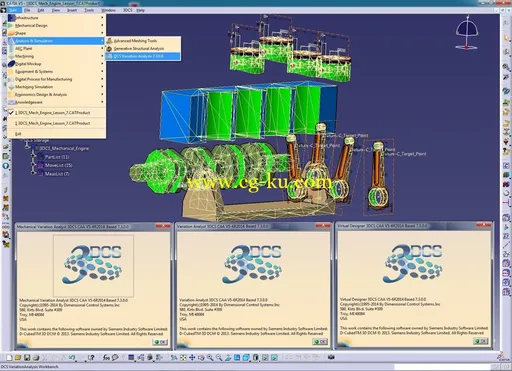Select the checked 1 3DCS_Mech_Engine_Lesson_7.CATProduct entry
Screen dimensions: 512x371
point(56,113)
